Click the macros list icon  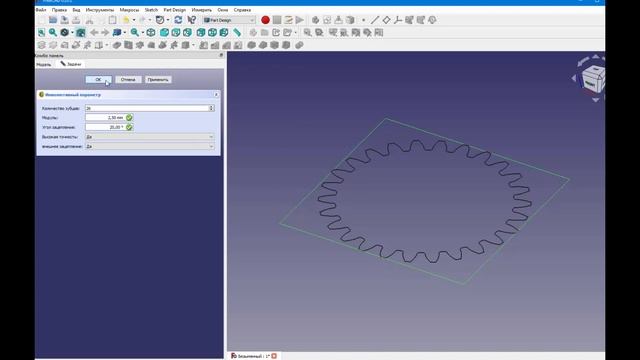pyautogui.click(x=288, y=20)
